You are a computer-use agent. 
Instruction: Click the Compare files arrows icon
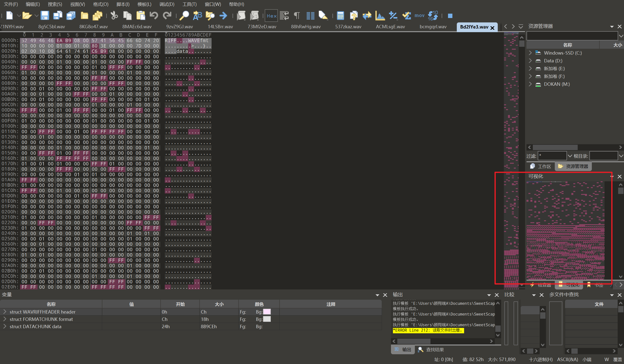coord(367,16)
